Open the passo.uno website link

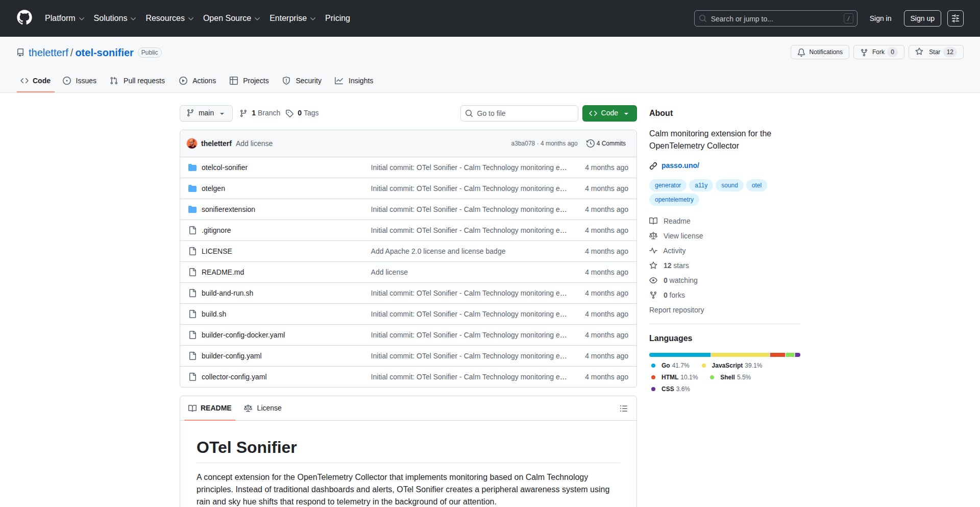pos(680,165)
